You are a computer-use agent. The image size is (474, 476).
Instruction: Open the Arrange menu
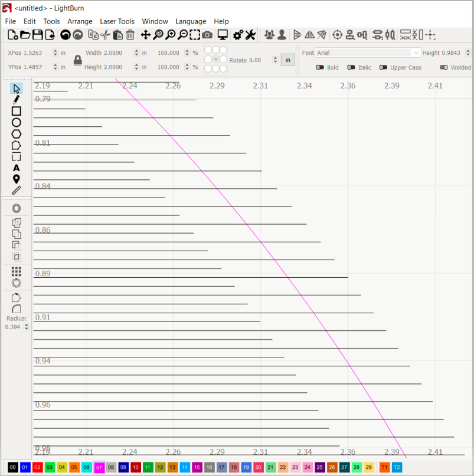[80, 21]
